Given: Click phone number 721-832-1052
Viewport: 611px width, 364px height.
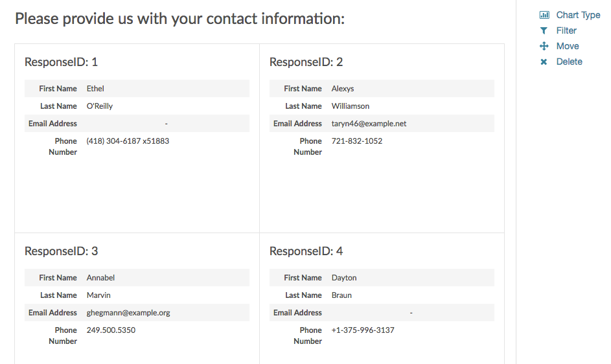Looking at the screenshot, I should click(356, 141).
